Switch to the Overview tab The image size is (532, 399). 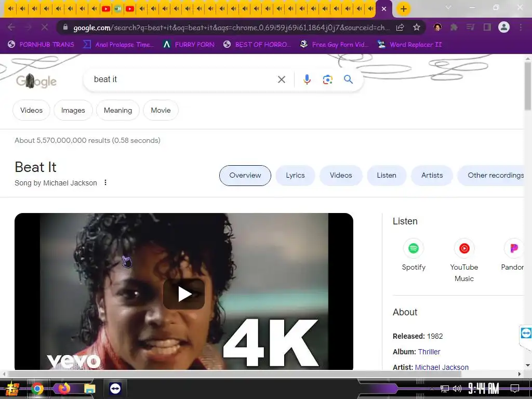click(x=245, y=176)
